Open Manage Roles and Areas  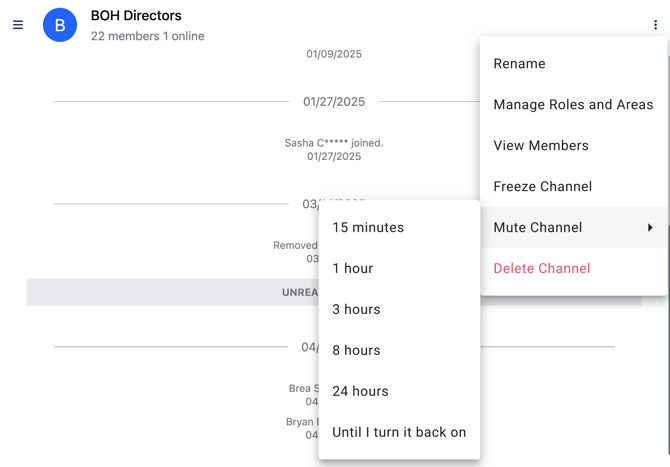tap(573, 105)
